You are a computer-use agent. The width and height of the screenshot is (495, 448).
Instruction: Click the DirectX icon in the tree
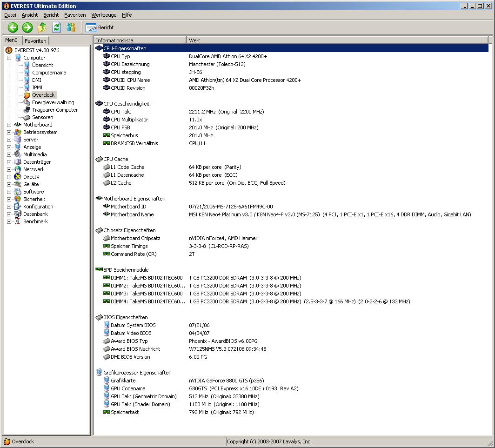(18, 177)
